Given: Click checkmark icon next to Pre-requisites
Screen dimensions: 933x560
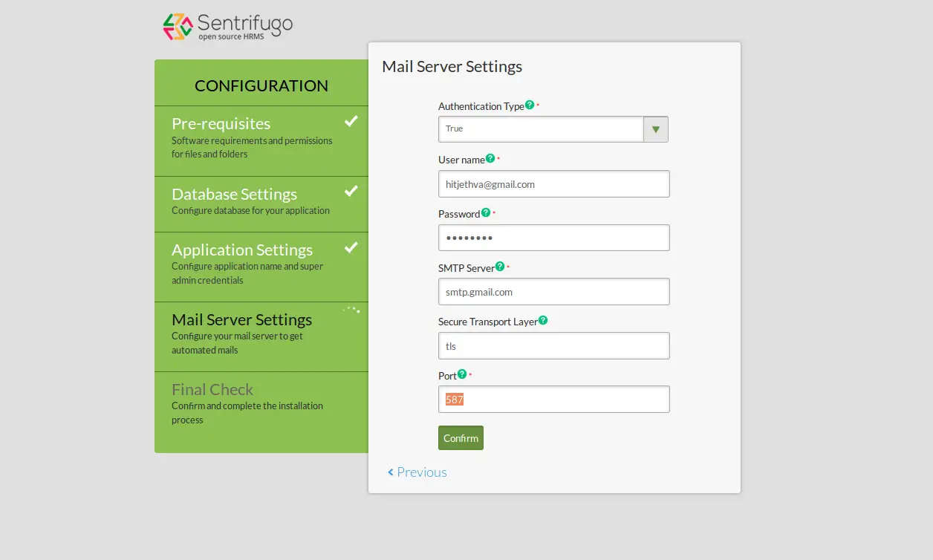Looking at the screenshot, I should point(351,120).
